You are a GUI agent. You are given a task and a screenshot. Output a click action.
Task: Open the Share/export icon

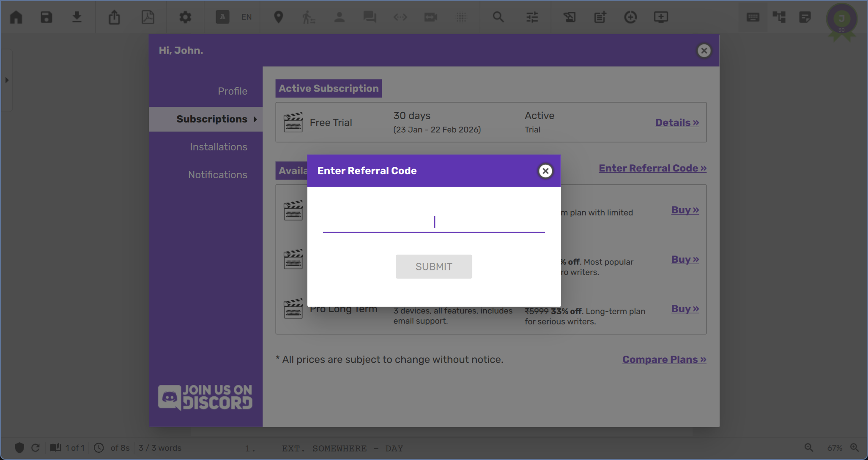tap(114, 17)
